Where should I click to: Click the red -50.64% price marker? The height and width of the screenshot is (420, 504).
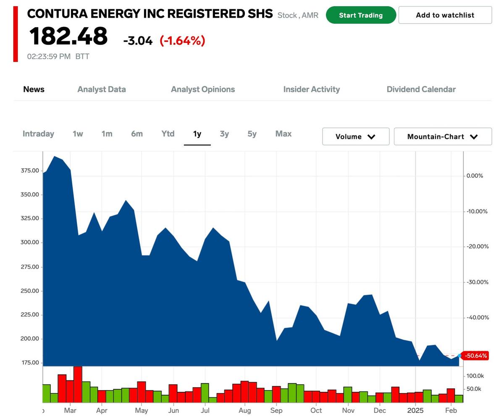[x=476, y=356]
